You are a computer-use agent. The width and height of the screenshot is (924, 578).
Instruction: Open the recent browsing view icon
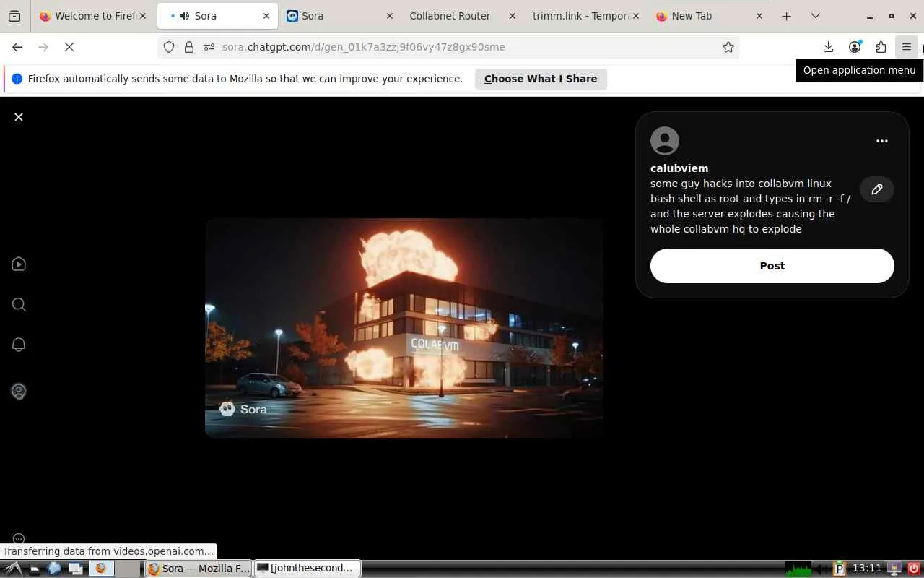pyautogui.click(x=14, y=16)
